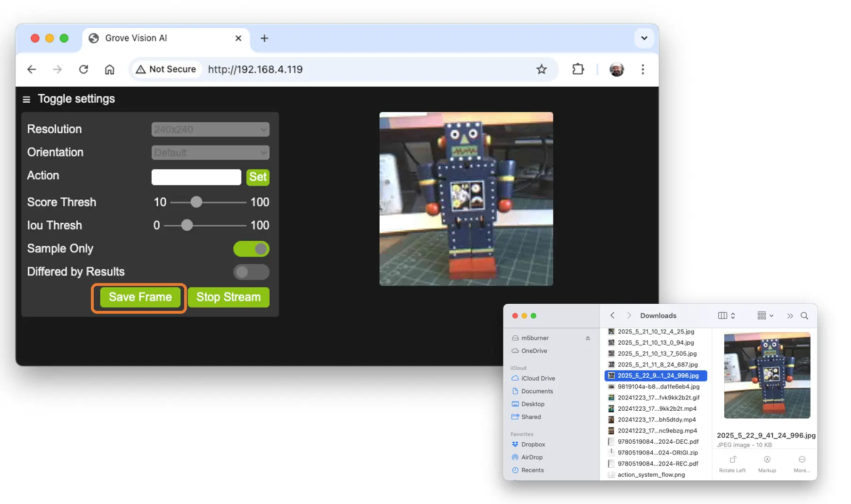Click the Save Frame button
The height and width of the screenshot is (504, 851).
140,297
